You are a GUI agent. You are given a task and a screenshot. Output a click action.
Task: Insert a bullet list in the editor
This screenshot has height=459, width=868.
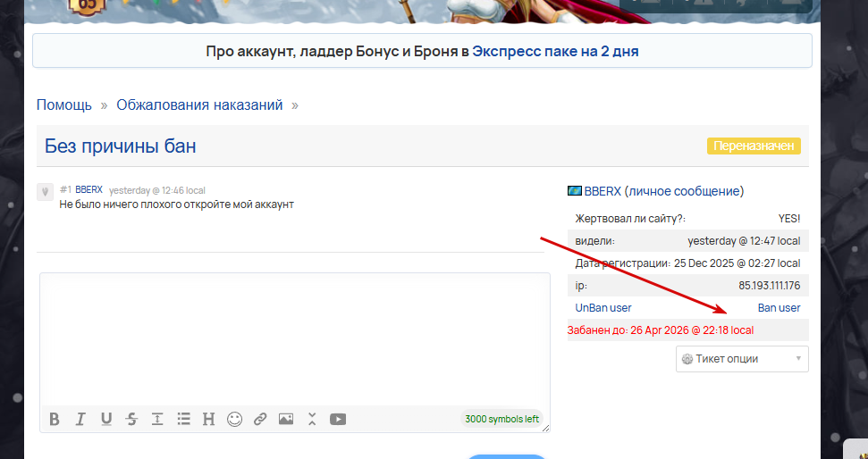pos(184,419)
